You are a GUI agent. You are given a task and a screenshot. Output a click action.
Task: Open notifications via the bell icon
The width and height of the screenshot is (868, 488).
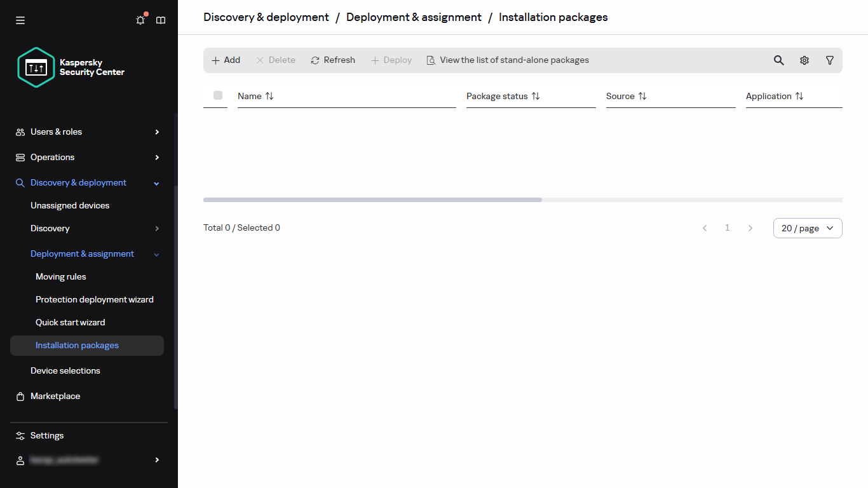(140, 20)
